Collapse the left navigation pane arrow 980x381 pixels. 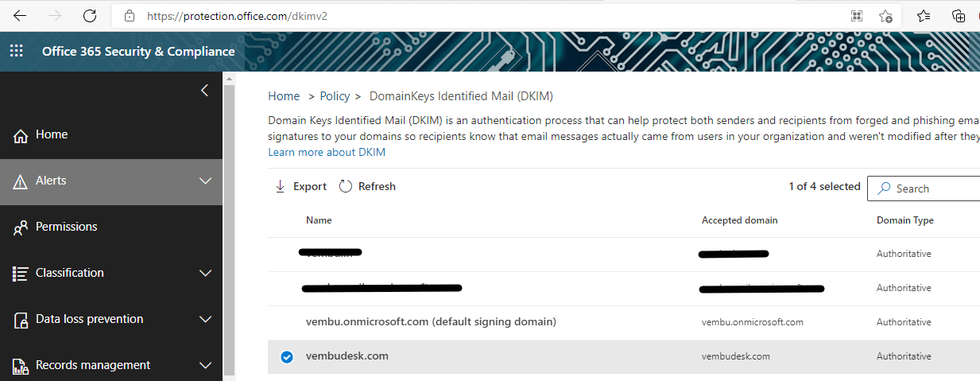pyautogui.click(x=204, y=90)
